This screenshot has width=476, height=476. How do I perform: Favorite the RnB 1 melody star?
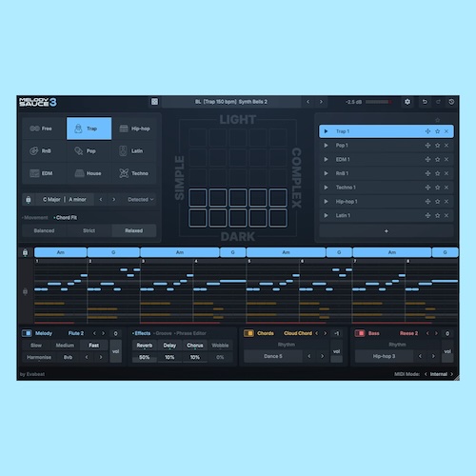(x=438, y=173)
